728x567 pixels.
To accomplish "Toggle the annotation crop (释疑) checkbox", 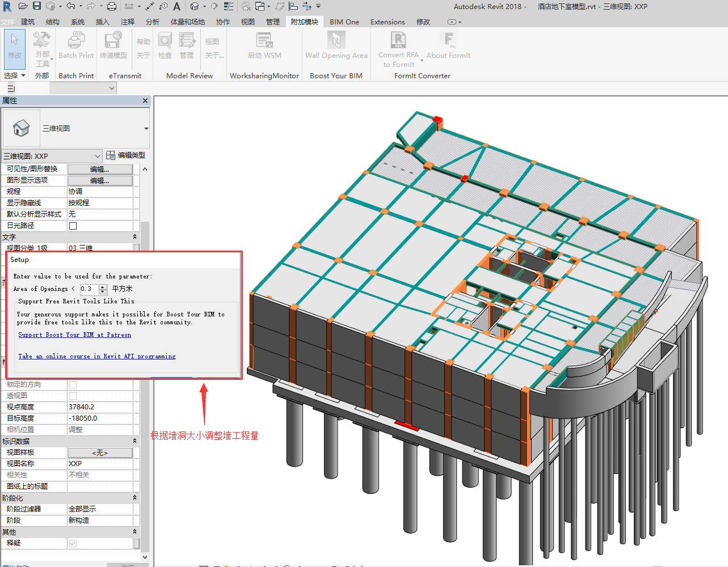I will tap(73, 543).
